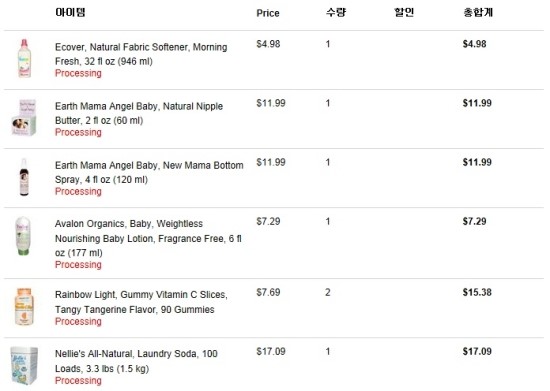Click the 총합계 column header

[x=478, y=12]
